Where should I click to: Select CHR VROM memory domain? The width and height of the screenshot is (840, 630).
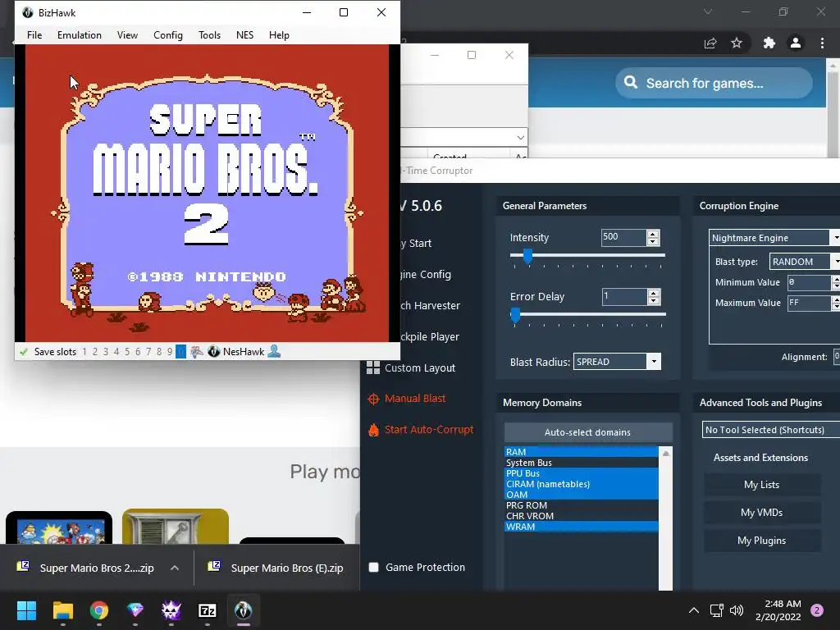[582, 516]
